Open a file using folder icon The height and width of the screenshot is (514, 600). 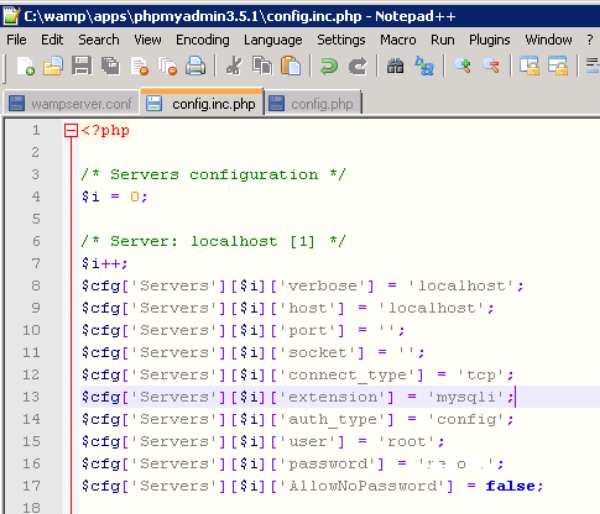click(53, 66)
